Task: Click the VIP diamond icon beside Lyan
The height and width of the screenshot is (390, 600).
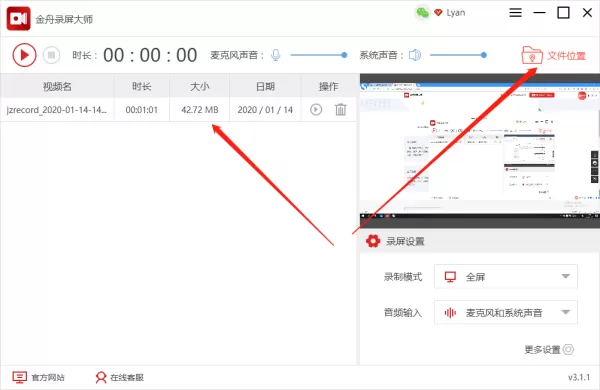Action: [x=438, y=13]
